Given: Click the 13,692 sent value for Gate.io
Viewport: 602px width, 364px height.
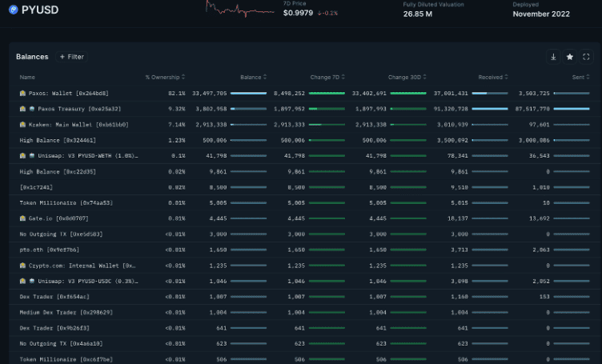Looking at the screenshot, I should [540, 218].
